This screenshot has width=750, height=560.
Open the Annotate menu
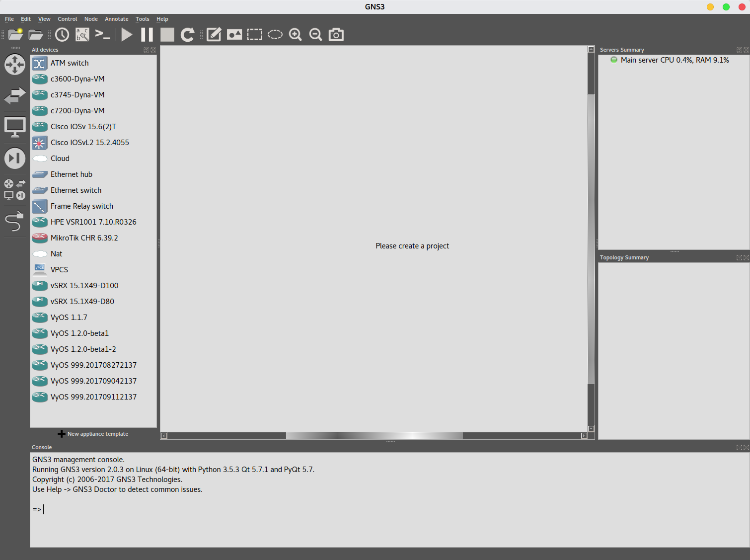click(117, 19)
